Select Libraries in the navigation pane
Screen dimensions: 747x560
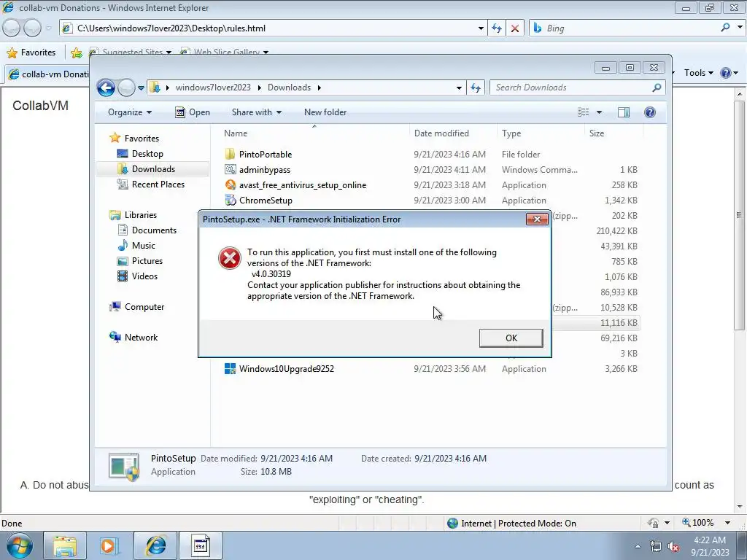(x=141, y=215)
